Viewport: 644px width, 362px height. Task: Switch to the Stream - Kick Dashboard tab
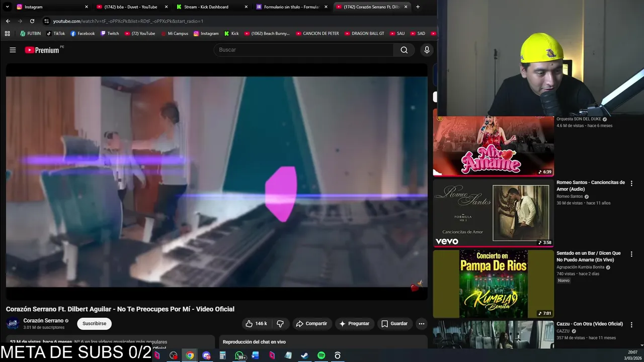coord(211,7)
